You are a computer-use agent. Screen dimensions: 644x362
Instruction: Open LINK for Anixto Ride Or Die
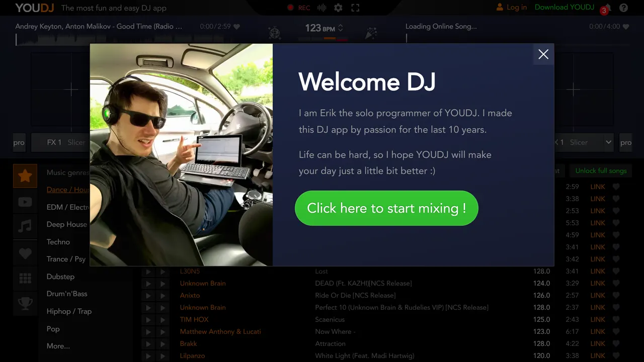tap(598, 295)
